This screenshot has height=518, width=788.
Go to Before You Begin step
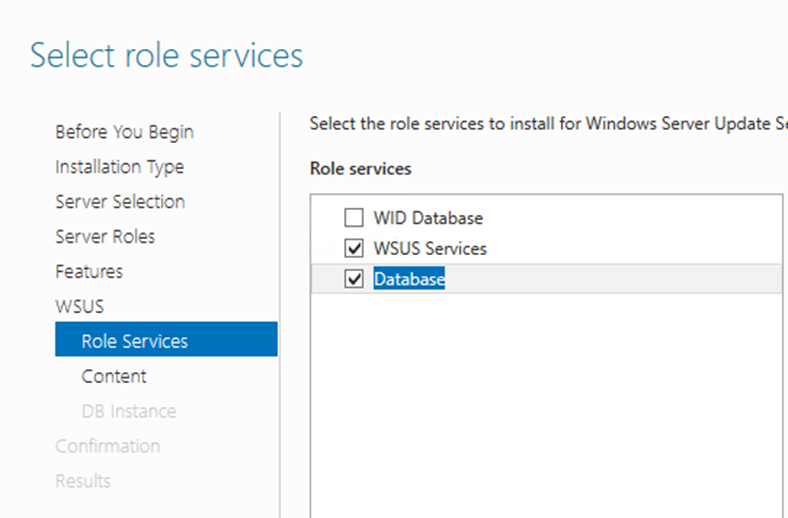pyautogui.click(x=124, y=132)
